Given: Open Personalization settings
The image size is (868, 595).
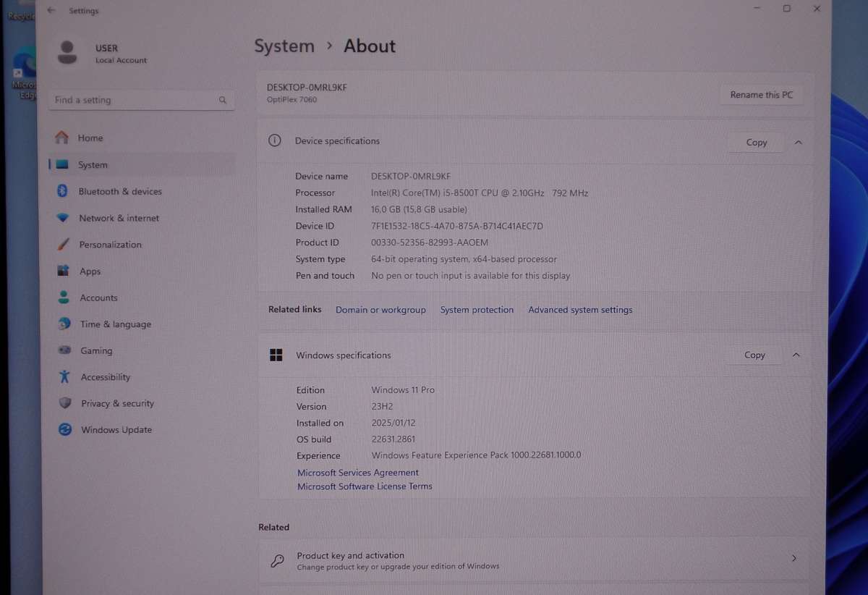Looking at the screenshot, I should [110, 245].
